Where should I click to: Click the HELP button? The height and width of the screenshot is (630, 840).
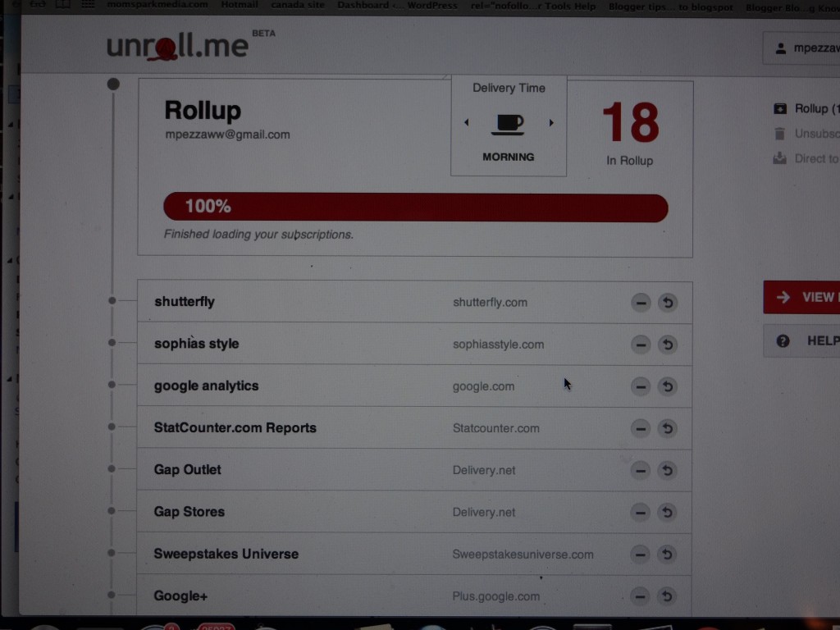click(x=802, y=340)
